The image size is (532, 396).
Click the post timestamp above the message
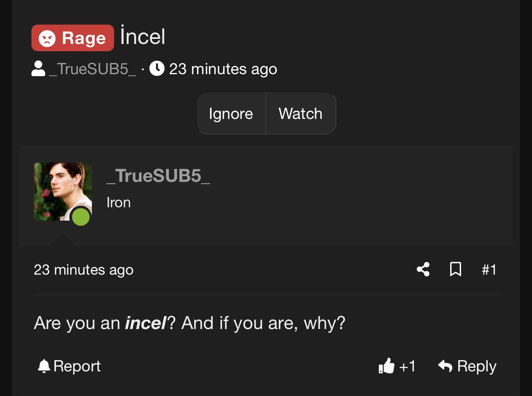pos(83,270)
